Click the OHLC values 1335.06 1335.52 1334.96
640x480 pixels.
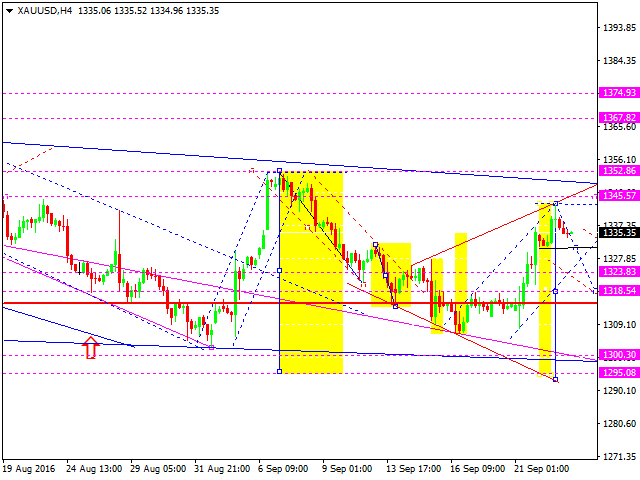130,11
